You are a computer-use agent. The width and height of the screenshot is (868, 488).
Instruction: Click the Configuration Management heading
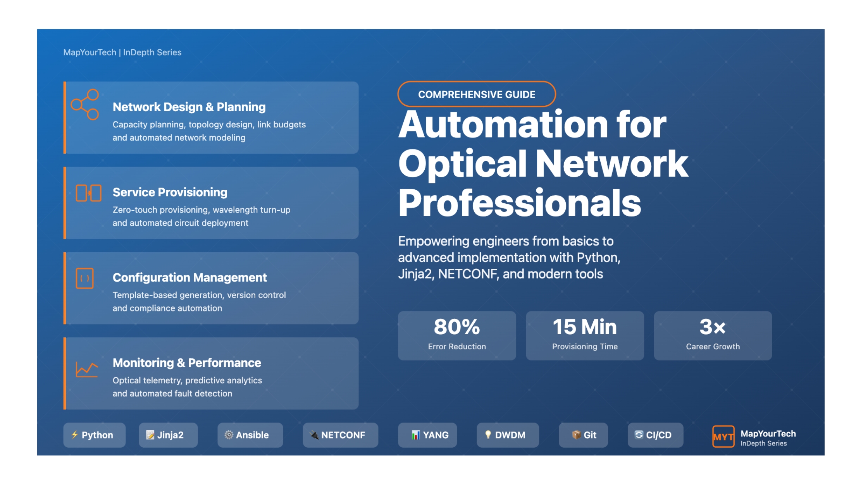pyautogui.click(x=189, y=277)
